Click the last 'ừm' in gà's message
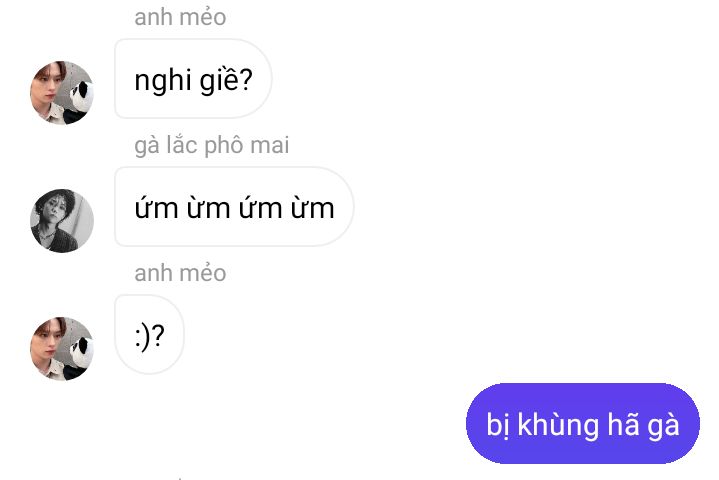Viewport: 719px width, 480px height. pos(313,208)
